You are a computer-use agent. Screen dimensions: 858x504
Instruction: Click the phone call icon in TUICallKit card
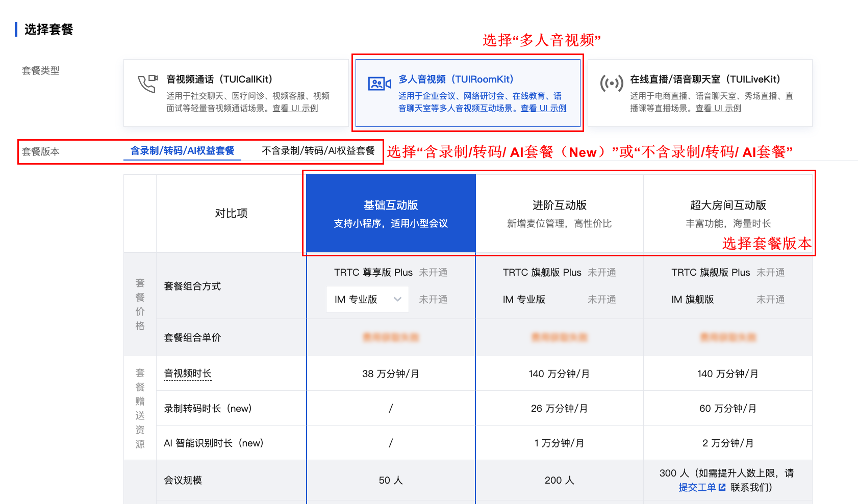[x=148, y=84]
